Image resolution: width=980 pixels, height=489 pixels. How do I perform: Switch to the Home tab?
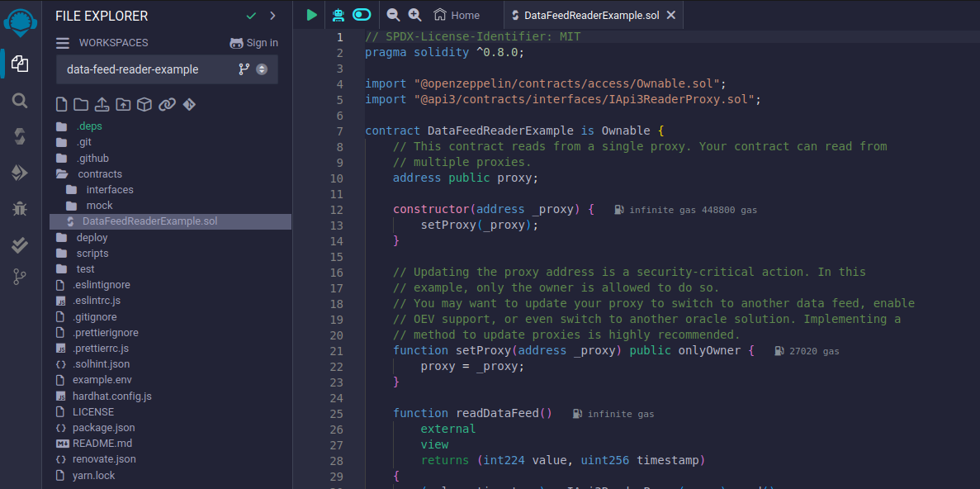pos(457,15)
